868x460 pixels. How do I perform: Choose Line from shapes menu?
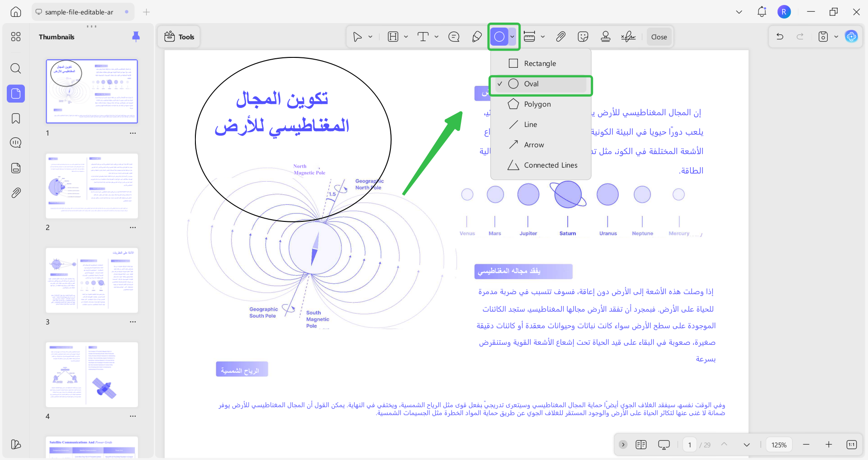pyautogui.click(x=541, y=125)
